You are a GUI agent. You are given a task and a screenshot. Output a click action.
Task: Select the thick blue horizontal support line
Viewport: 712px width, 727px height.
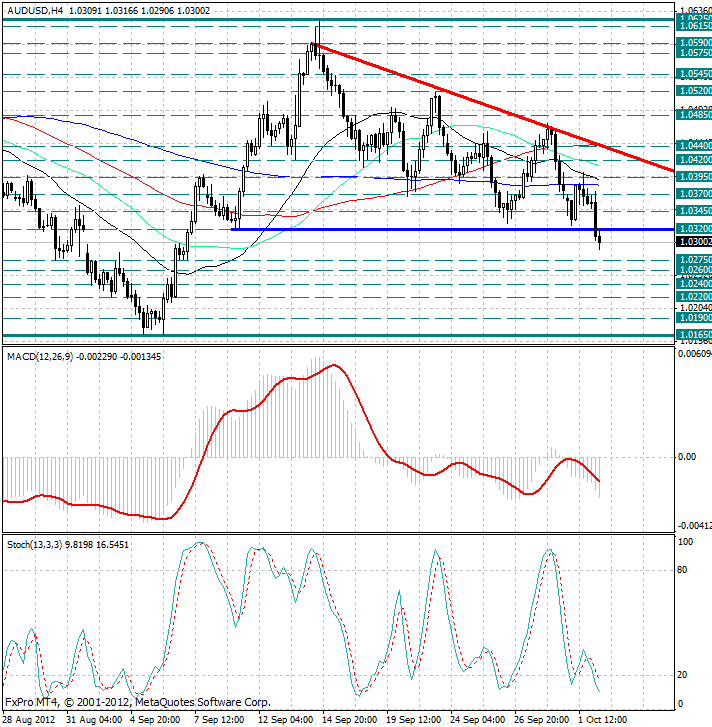pos(452,230)
